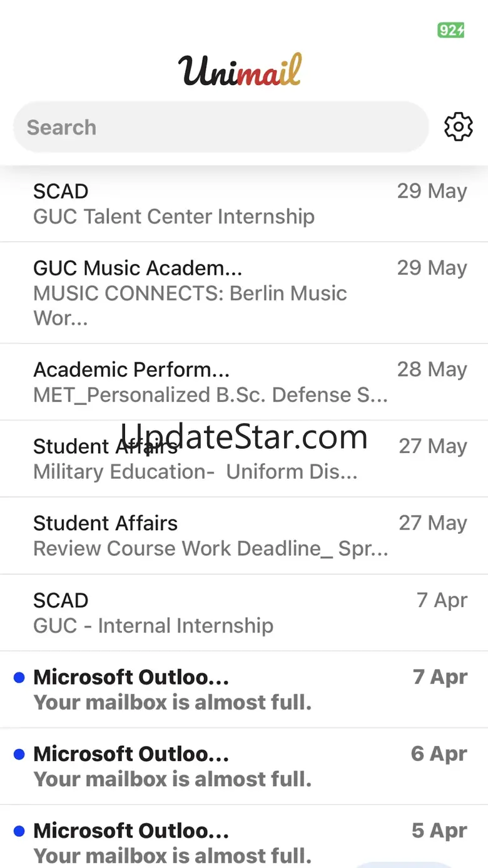Tap unread dot beside 5 Apr Outlook email
Screen dimensions: 488x868
(x=19, y=831)
